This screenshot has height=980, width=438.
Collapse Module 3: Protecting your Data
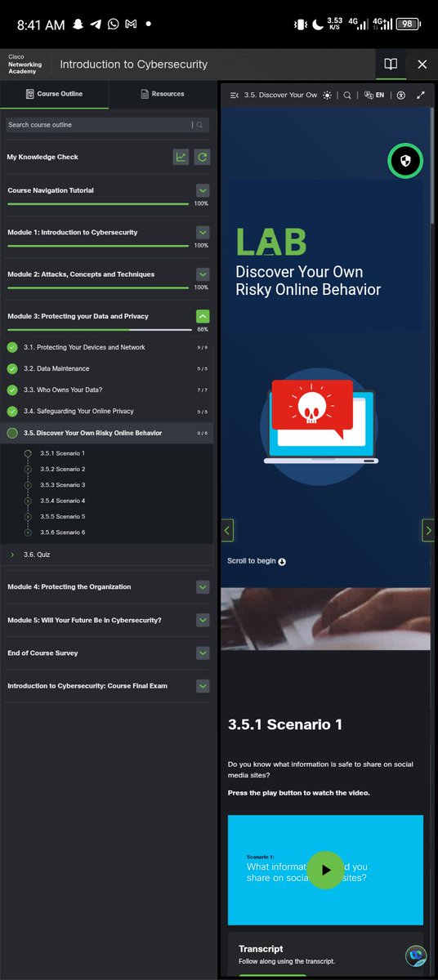click(203, 316)
